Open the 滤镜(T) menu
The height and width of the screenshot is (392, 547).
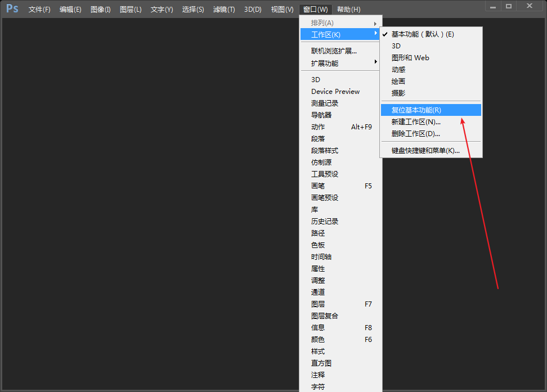(223, 9)
